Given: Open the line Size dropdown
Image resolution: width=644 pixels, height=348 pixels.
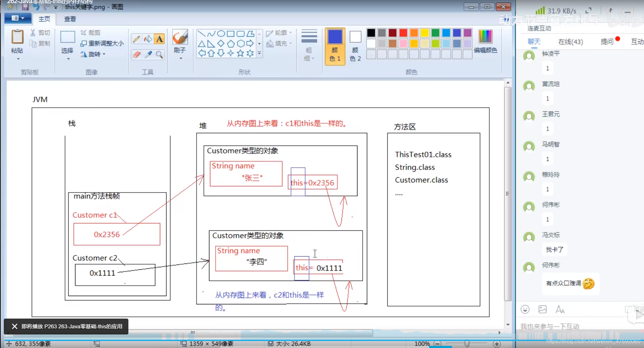Looking at the screenshot, I should click(x=309, y=46).
